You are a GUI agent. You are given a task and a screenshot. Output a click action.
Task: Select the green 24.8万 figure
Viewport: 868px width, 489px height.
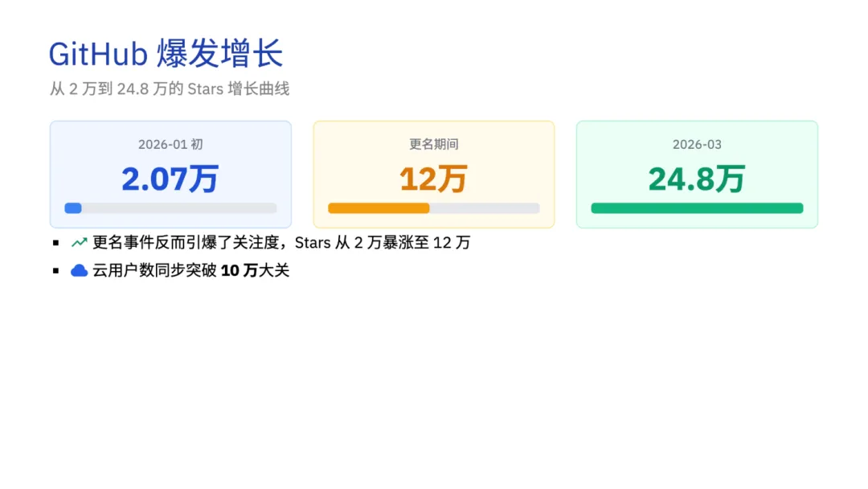click(697, 179)
